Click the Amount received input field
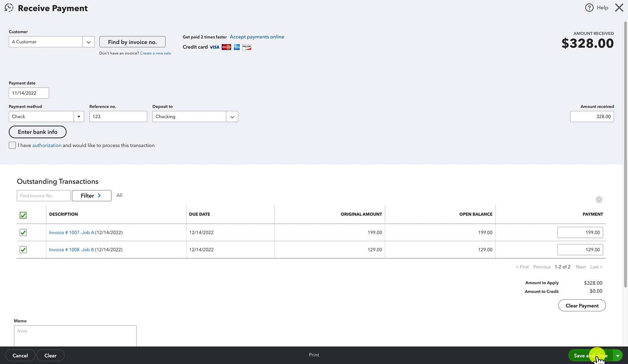 pos(592,117)
